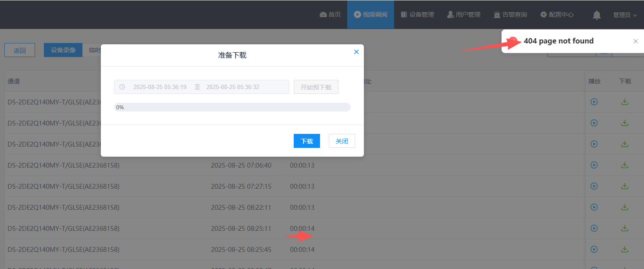Play the first recording in the list

(x=594, y=102)
